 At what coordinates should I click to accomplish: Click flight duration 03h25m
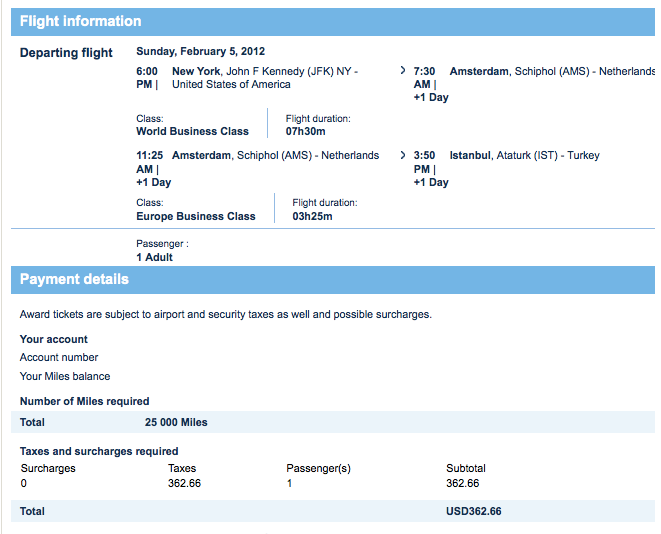coord(312,217)
